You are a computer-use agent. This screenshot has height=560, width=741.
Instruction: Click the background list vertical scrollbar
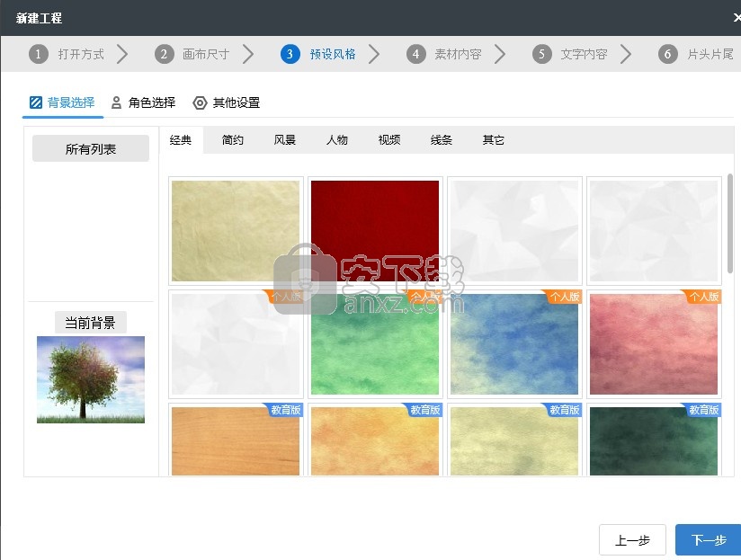(729, 223)
